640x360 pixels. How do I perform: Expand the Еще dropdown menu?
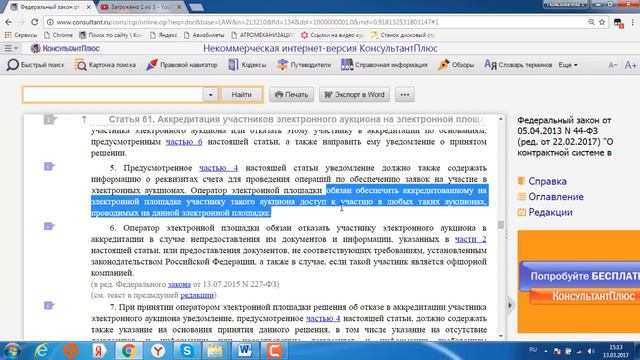tap(568, 65)
